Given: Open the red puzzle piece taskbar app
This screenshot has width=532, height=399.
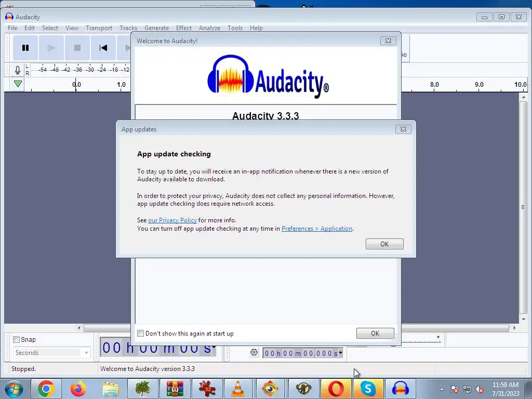Looking at the screenshot, I should pyautogui.click(x=207, y=389).
